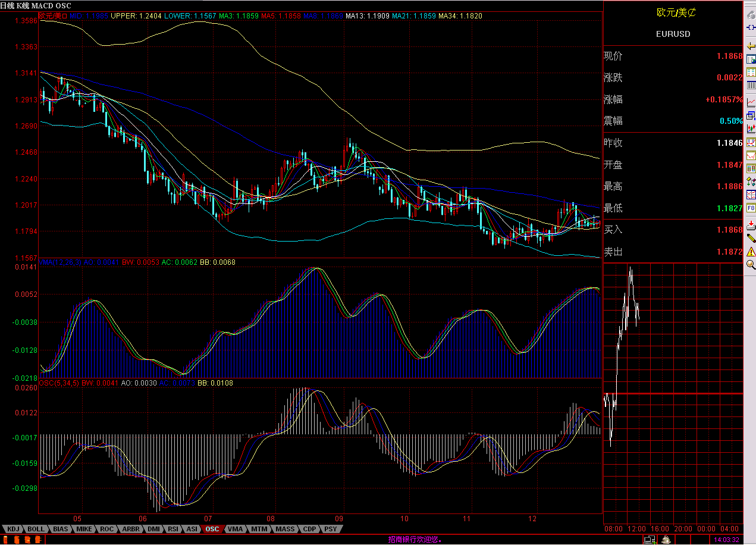This screenshot has height=545, width=756.
Task: Click the 现价 current price row
Action: point(673,57)
